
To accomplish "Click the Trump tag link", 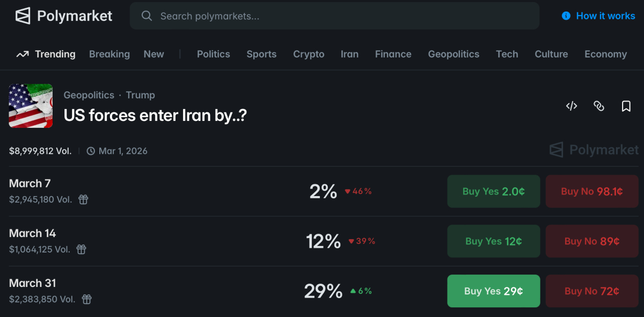I will click(x=140, y=95).
